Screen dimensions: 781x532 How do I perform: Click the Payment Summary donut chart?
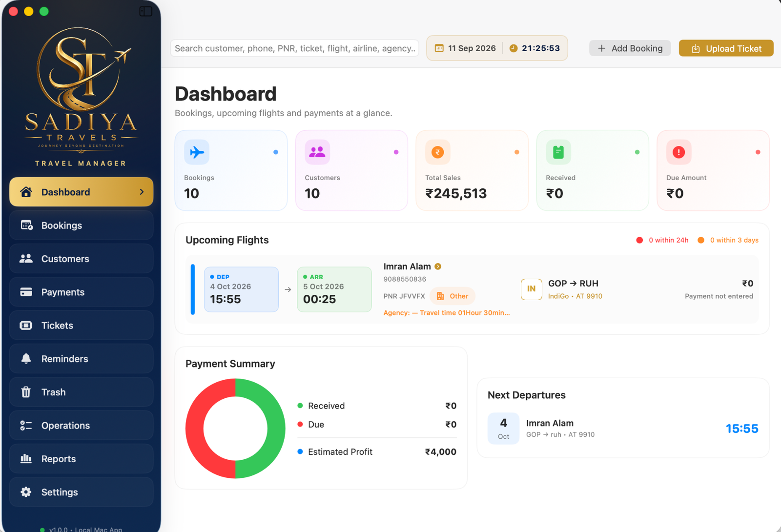click(x=235, y=429)
